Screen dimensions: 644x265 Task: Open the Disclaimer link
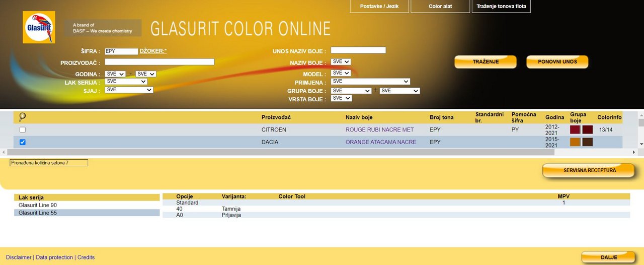click(19, 257)
